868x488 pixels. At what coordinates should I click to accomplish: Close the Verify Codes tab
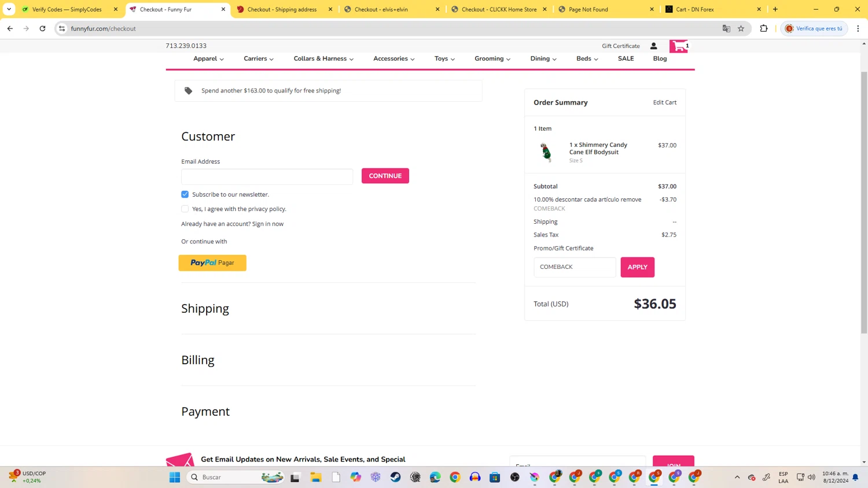[116, 9]
